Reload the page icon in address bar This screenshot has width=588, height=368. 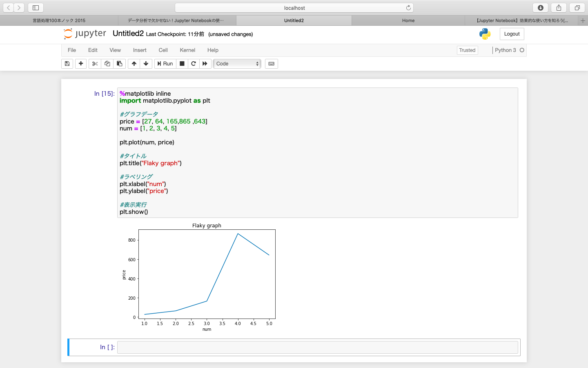click(x=408, y=8)
